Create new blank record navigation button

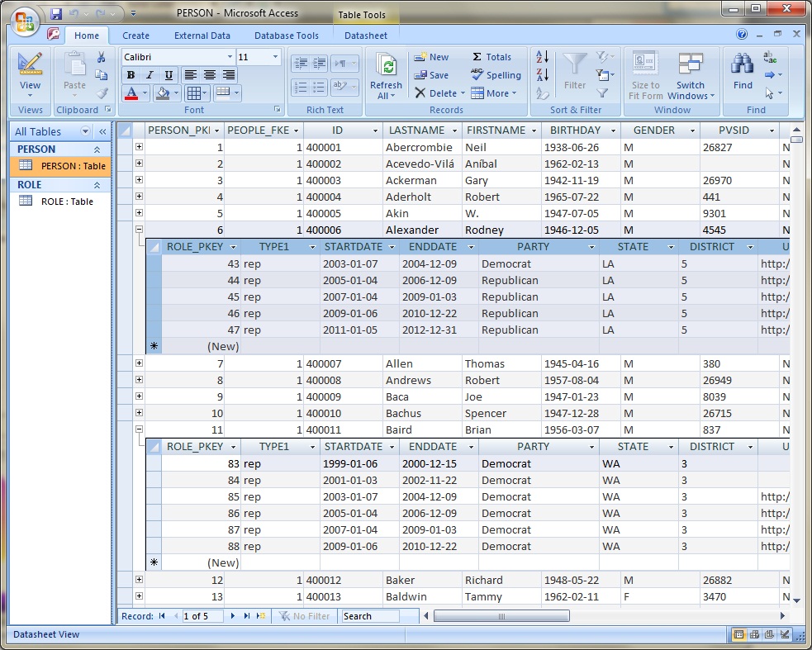pos(261,616)
